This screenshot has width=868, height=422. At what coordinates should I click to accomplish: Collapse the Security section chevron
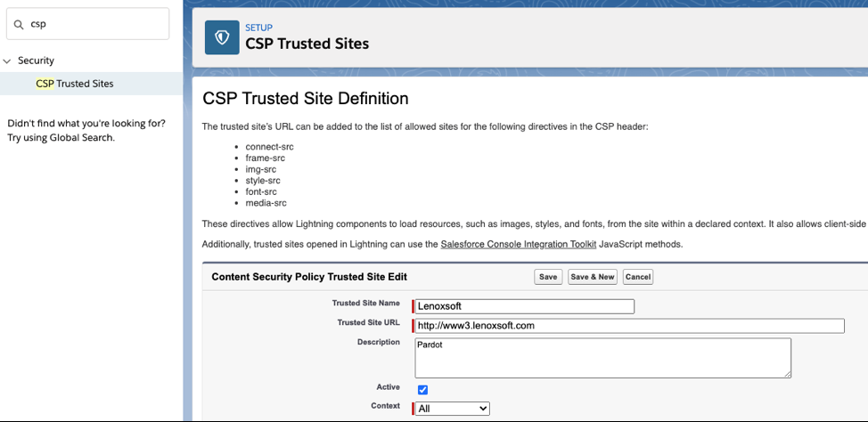(x=7, y=61)
